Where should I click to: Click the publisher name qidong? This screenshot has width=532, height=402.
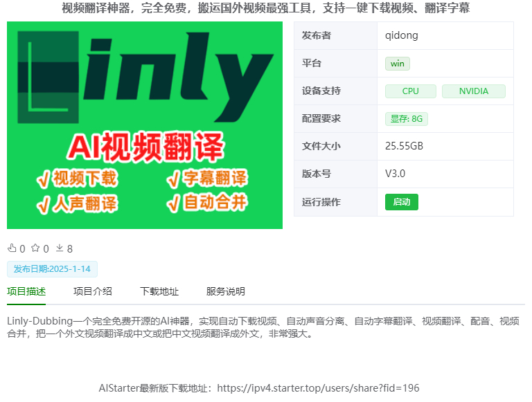[401, 35]
